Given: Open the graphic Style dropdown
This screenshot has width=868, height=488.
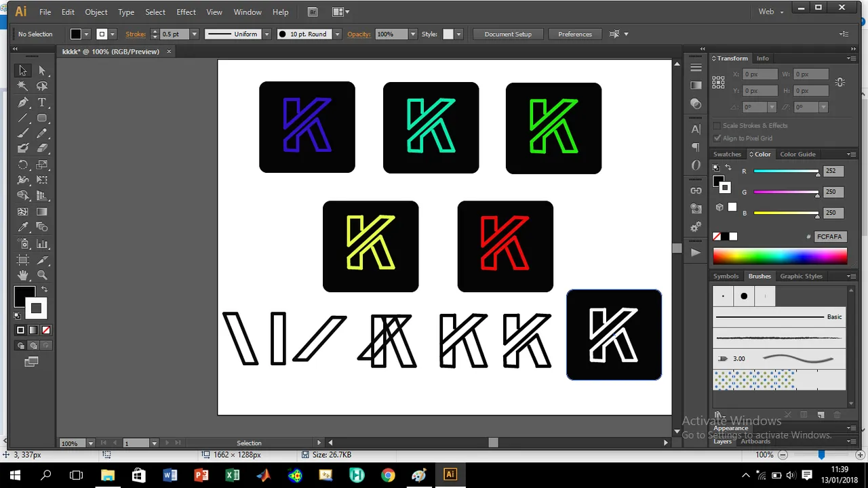Looking at the screenshot, I should pyautogui.click(x=458, y=34).
